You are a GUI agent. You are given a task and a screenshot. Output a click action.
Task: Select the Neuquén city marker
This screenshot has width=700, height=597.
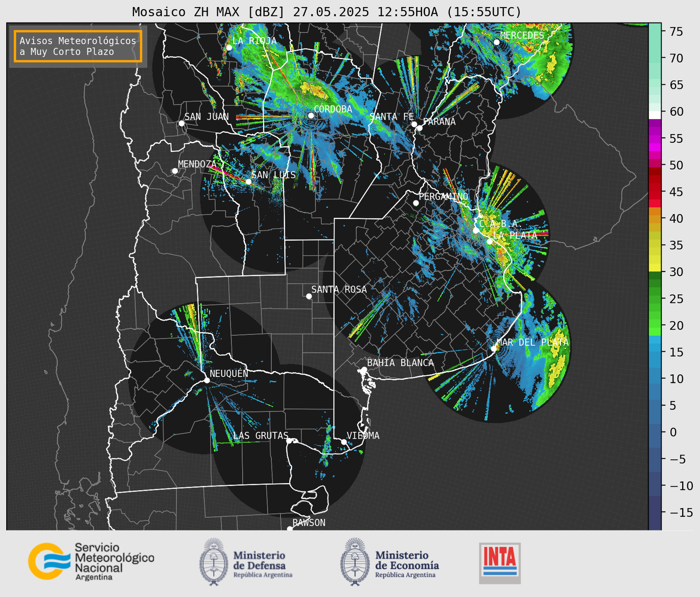point(207,380)
